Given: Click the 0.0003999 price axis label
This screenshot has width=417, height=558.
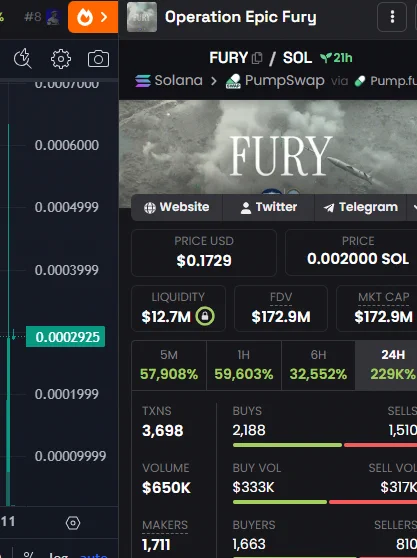Looking at the screenshot, I should click(x=67, y=270).
